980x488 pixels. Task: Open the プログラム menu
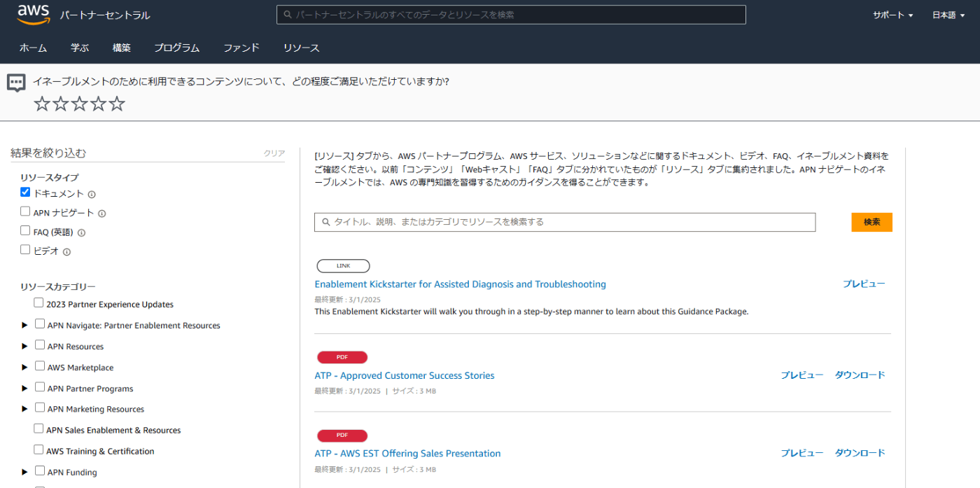coord(177,48)
